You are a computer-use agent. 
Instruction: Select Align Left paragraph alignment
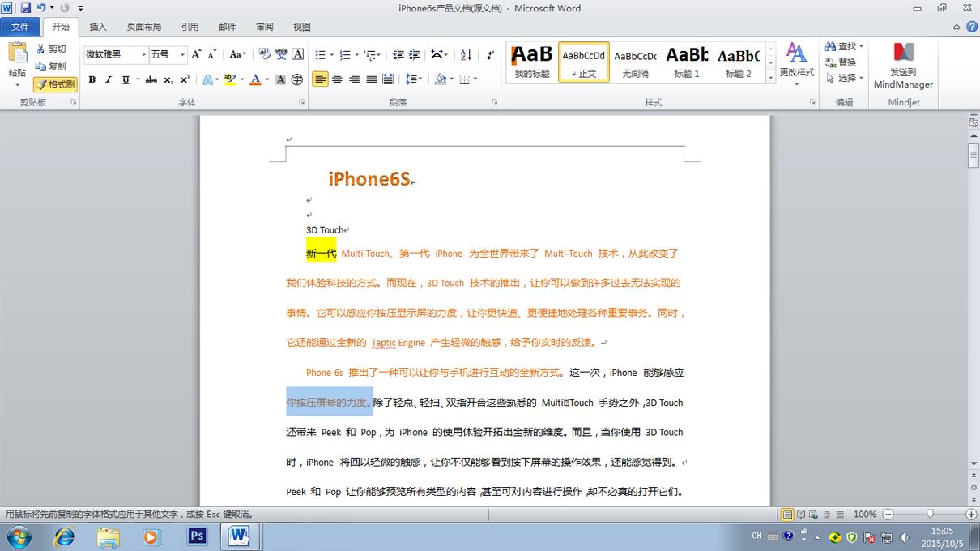pyautogui.click(x=321, y=79)
